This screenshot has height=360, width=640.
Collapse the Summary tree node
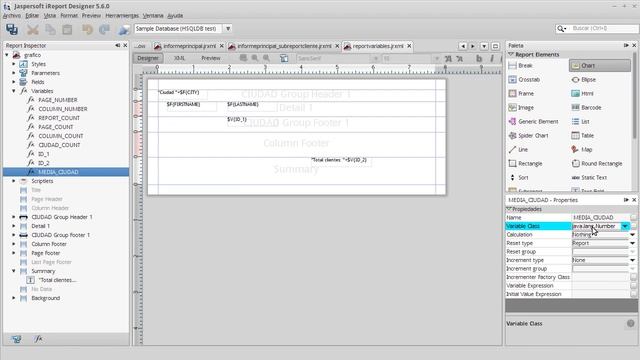[x=14, y=271]
